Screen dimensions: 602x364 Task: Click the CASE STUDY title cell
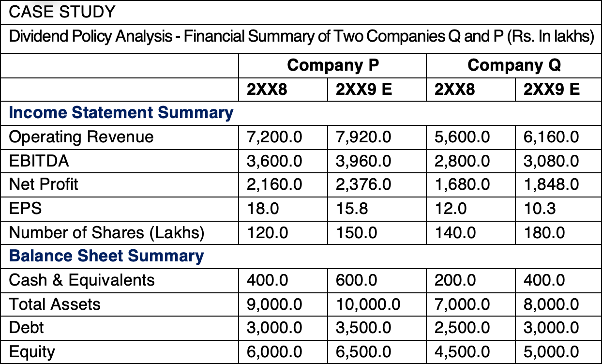tap(301, 13)
